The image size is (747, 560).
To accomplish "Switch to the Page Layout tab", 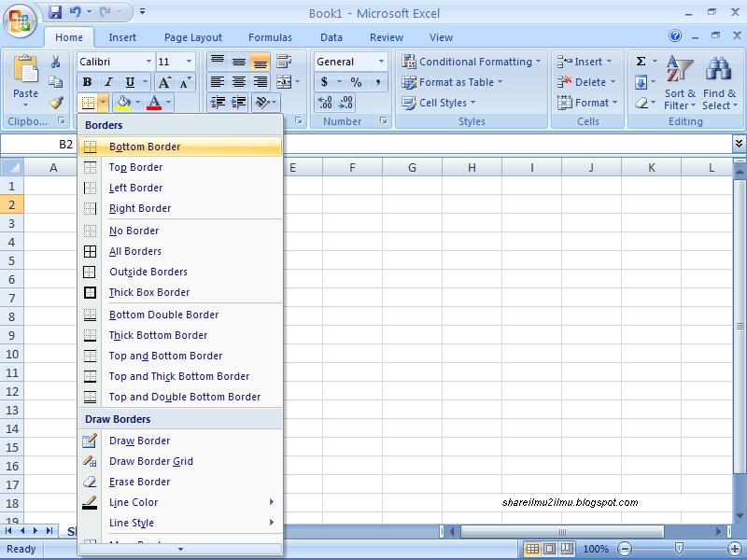I will pyautogui.click(x=193, y=37).
